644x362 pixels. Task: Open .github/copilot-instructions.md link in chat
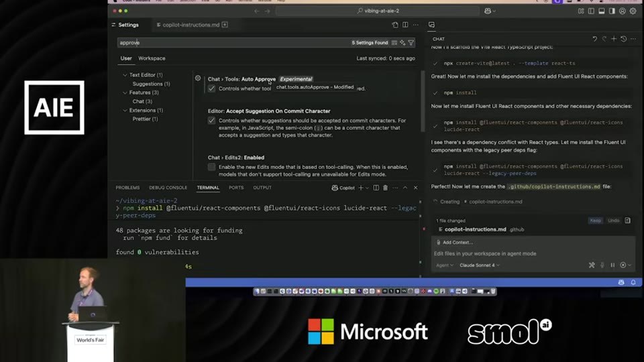[x=553, y=186]
